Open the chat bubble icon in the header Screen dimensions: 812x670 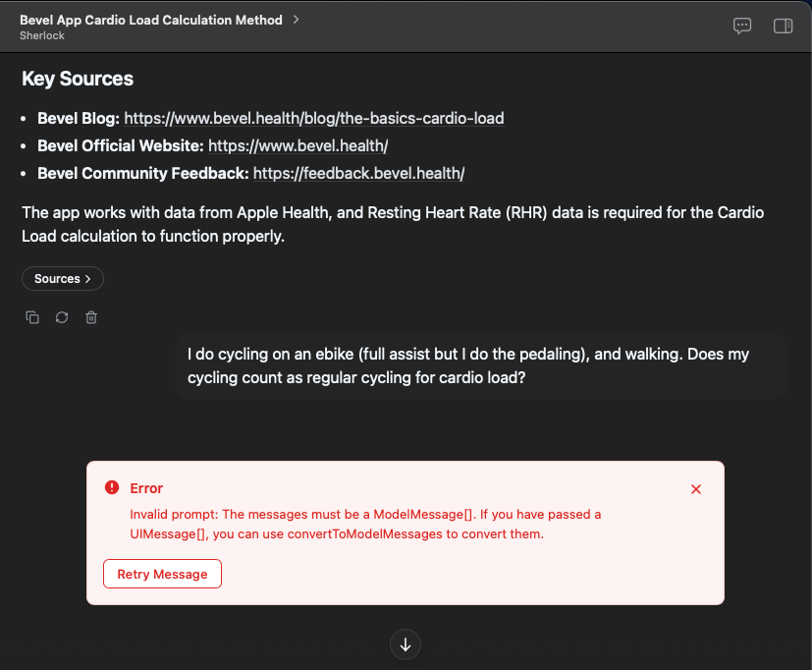[x=742, y=26]
